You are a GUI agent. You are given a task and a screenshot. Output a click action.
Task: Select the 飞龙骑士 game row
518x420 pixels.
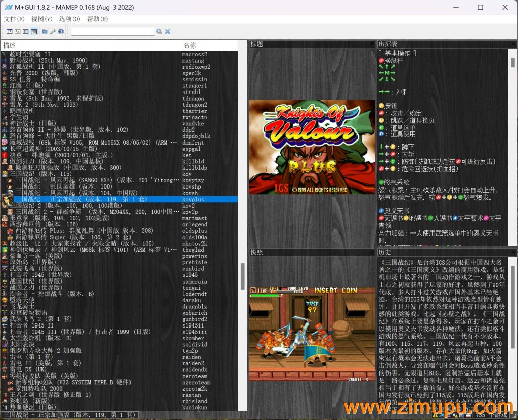119,306
